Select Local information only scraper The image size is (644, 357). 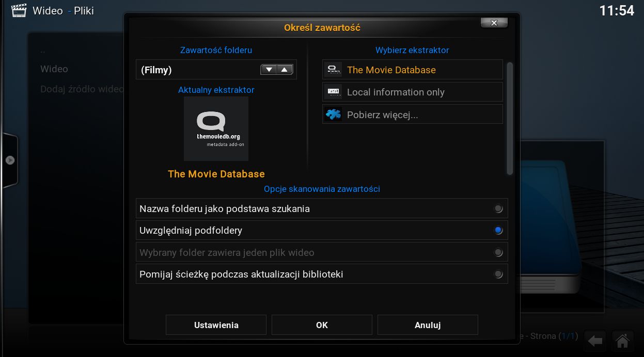413,92
